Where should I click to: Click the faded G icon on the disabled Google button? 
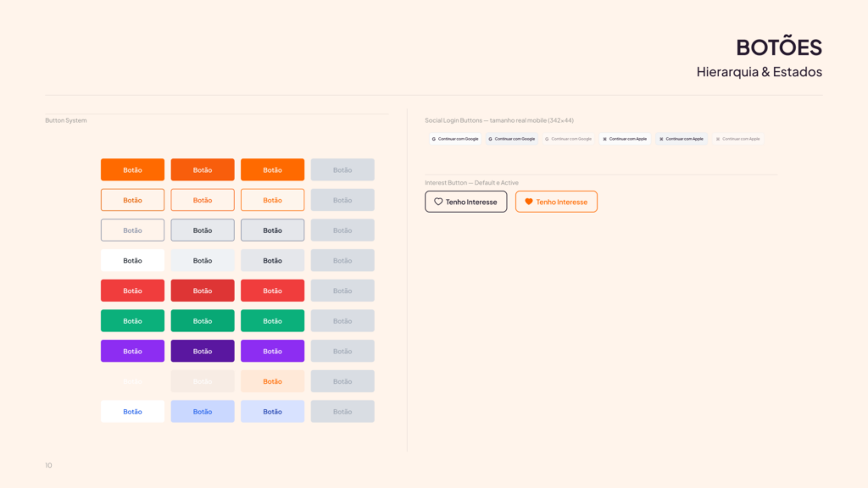(x=547, y=139)
